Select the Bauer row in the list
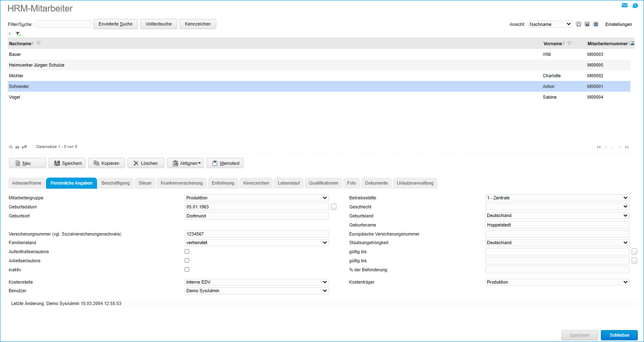This screenshot has width=644, height=342. [319, 54]
